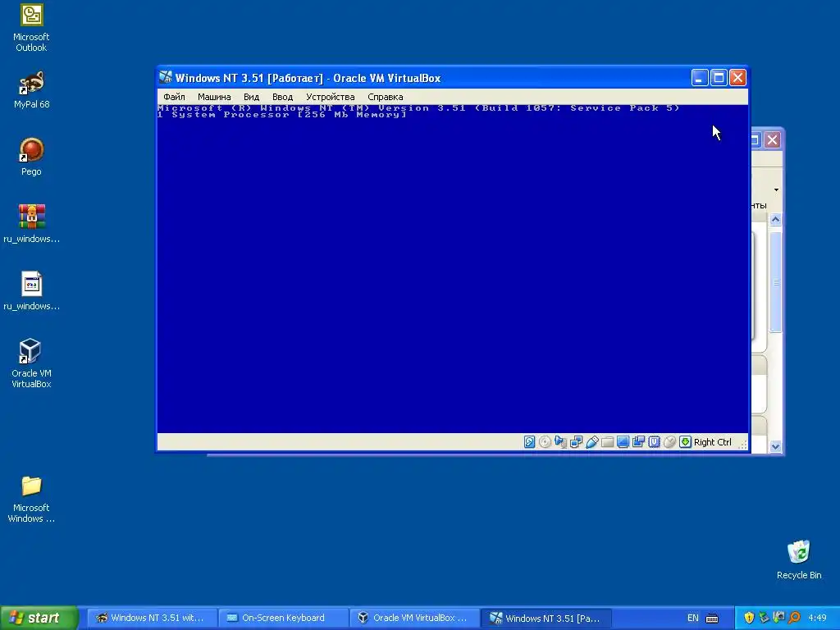Click the scrollbar thumb in background window
Screen dimensions: 840x630
pyautogui.click(x=775, y=282)
